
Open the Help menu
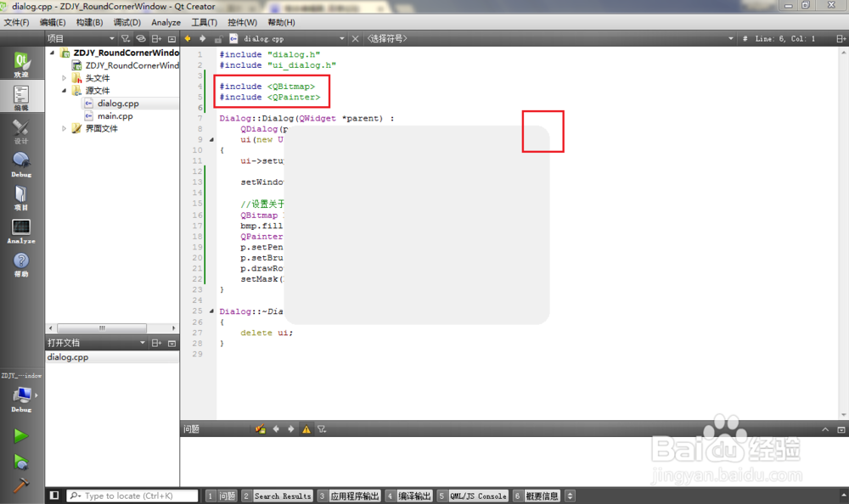pos(281,22)
